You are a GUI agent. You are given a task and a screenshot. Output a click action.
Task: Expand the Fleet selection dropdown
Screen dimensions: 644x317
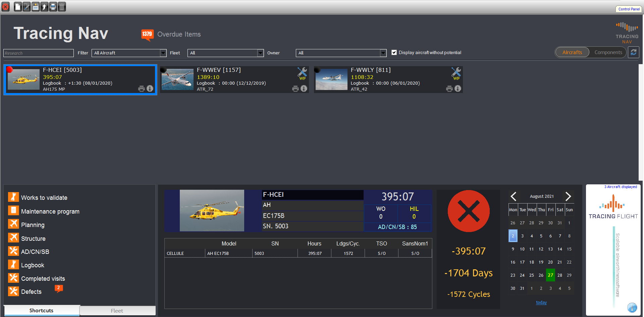(261, 53)
